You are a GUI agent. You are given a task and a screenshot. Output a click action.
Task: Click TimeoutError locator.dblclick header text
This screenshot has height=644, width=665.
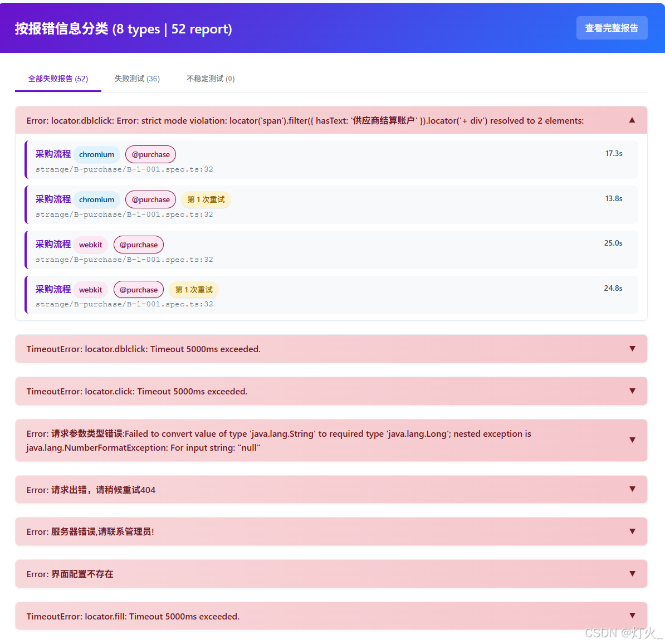[x=143, y=349]
